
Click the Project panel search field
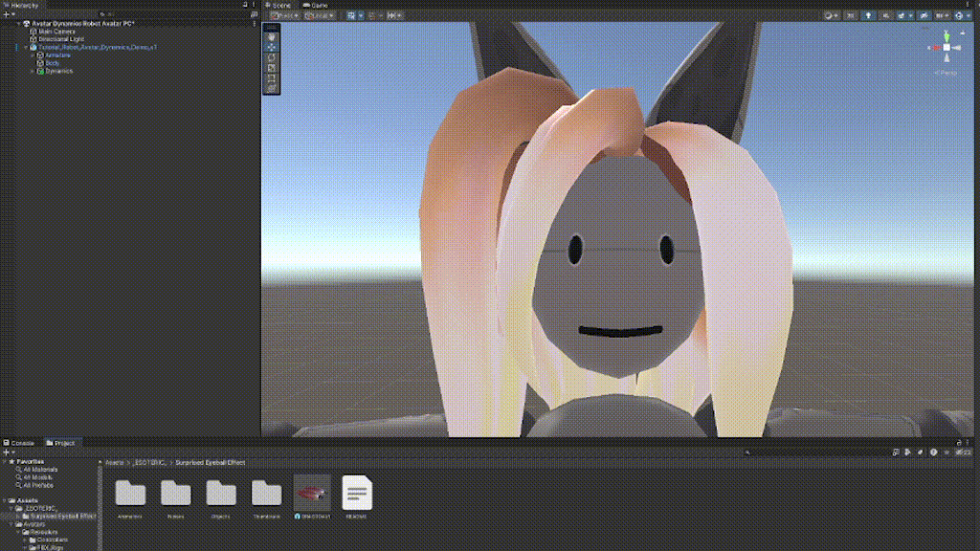[813, 452]
